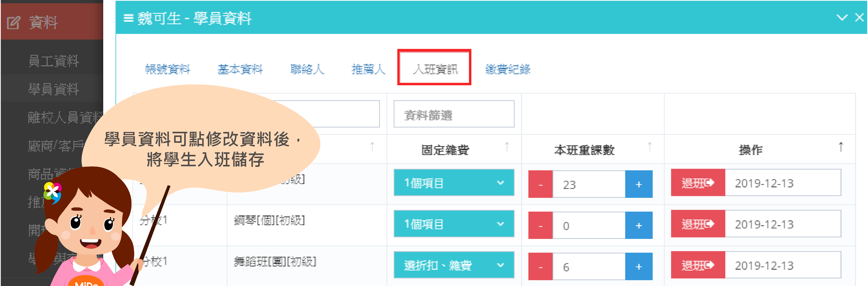
Task: Click 退班 button in the 鋼琴 row
Action: pos(697,224)
